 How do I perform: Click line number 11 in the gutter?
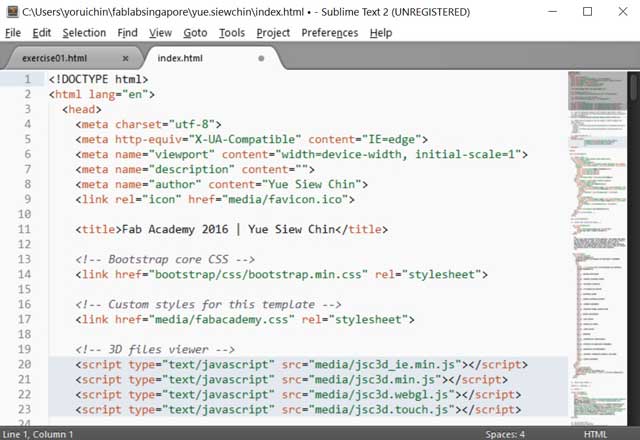pyautogui.click(x=24, y=229)
